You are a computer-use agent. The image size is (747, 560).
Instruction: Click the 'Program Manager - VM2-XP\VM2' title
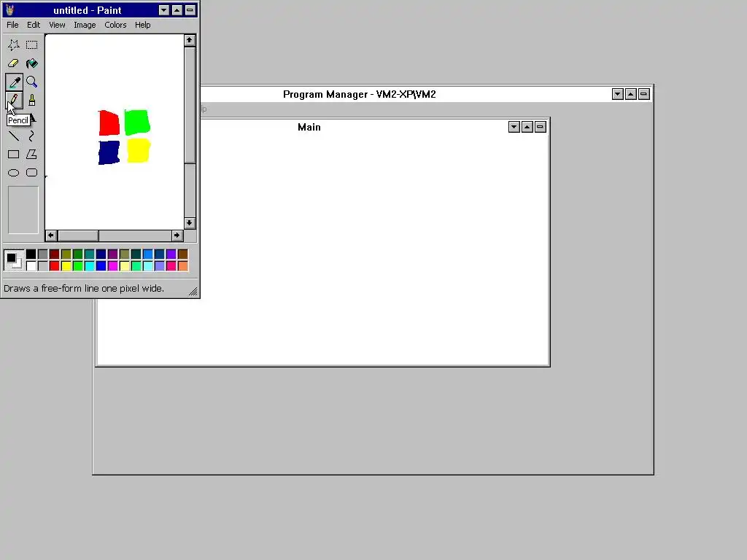359,94
